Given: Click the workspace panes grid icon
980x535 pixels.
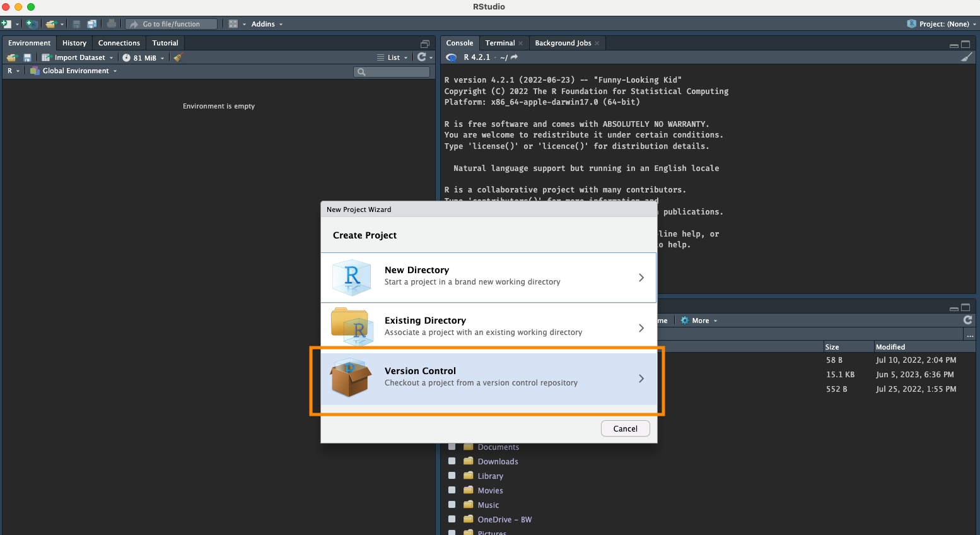Looking at the screenshot, I should tap(233, 24).
